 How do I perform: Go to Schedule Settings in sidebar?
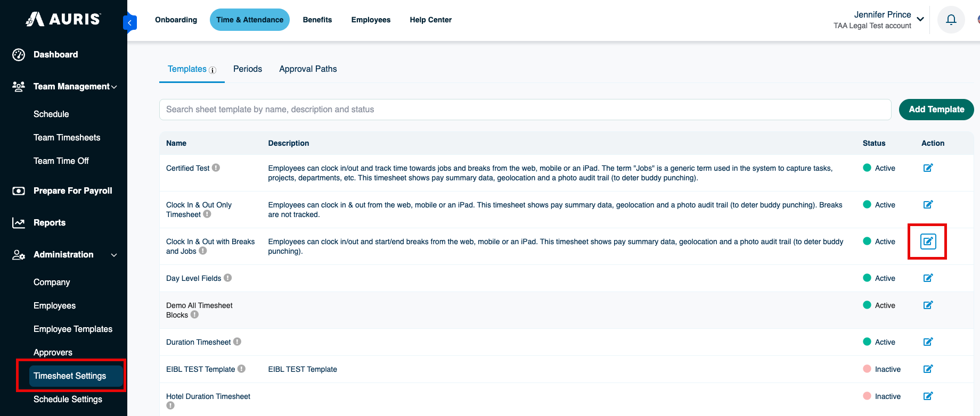pos(68,399)
